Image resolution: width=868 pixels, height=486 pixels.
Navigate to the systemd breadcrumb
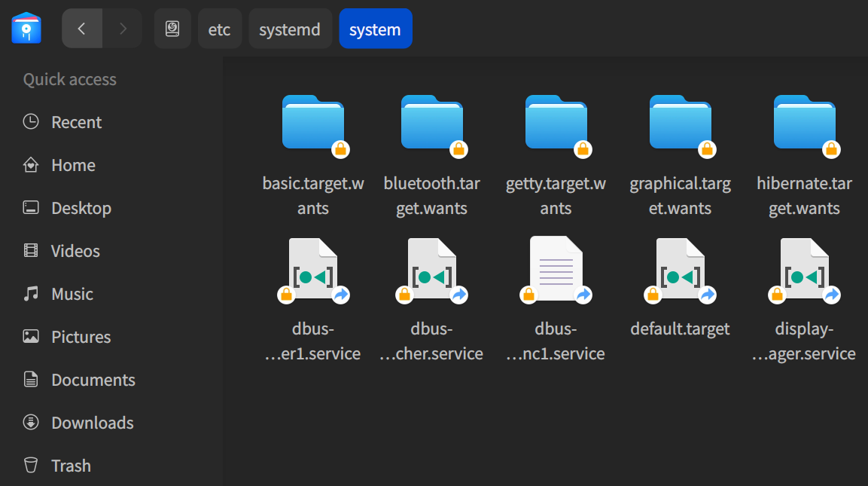[290, 29]
